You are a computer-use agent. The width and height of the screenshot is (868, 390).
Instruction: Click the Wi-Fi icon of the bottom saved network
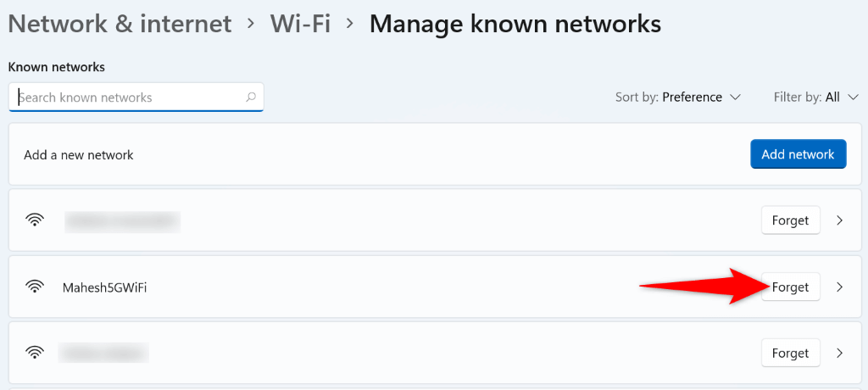pos(35,353)
